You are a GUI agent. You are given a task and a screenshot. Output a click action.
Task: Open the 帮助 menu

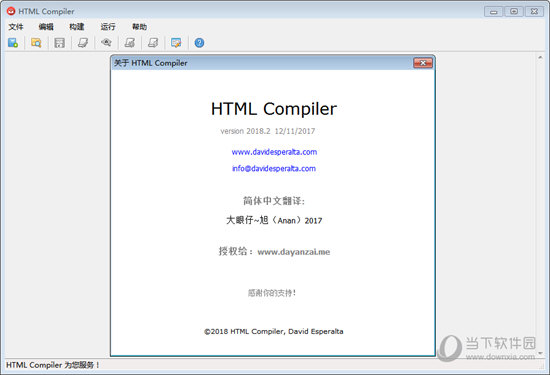(139, 27)
